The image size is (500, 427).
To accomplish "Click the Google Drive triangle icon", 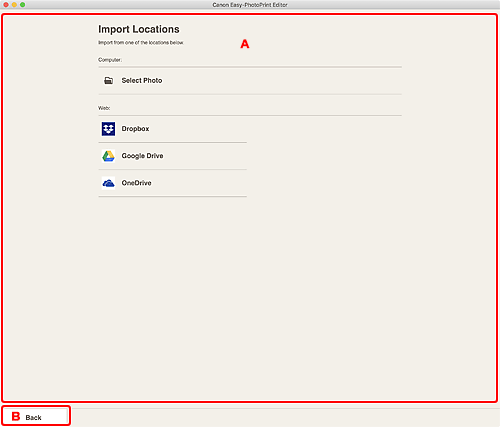I will coord(108,156).
